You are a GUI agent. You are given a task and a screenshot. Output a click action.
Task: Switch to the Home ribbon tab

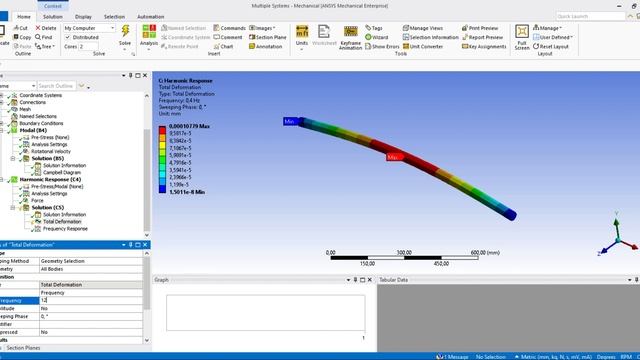pyautogui.click(x=24, y=17)
